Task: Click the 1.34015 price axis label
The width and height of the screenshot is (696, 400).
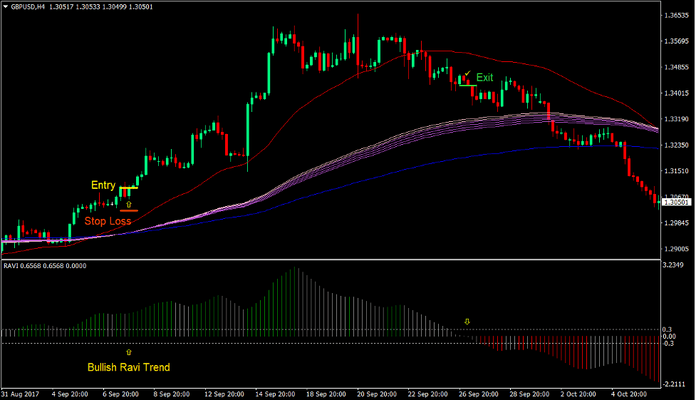Action: pyautogui.click(x=676, y=93)
